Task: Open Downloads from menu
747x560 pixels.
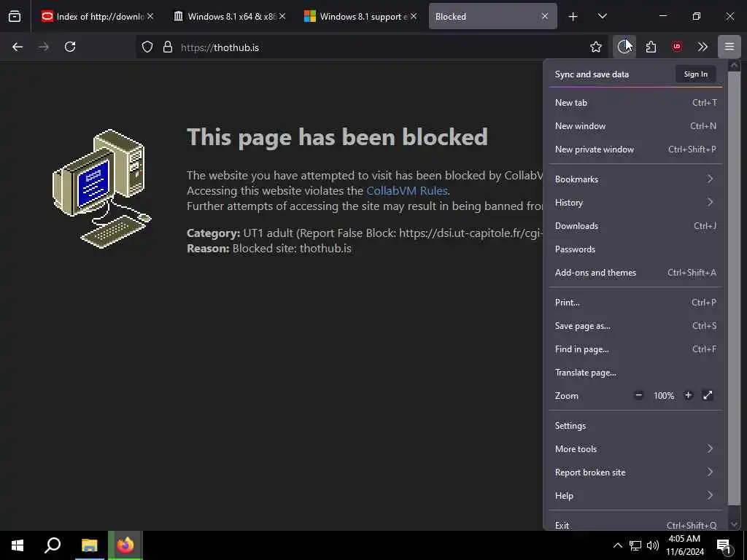Action: coord(635,226)
